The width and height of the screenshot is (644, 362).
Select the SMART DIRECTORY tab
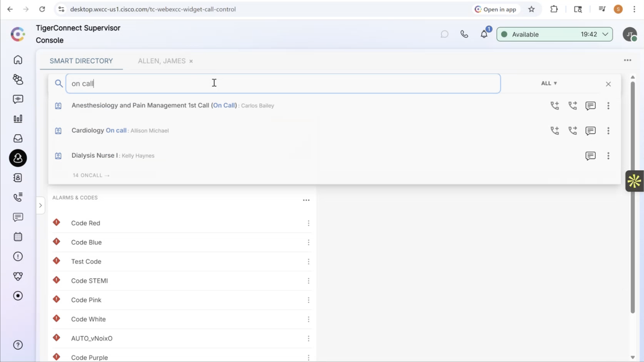pos(81,61)
